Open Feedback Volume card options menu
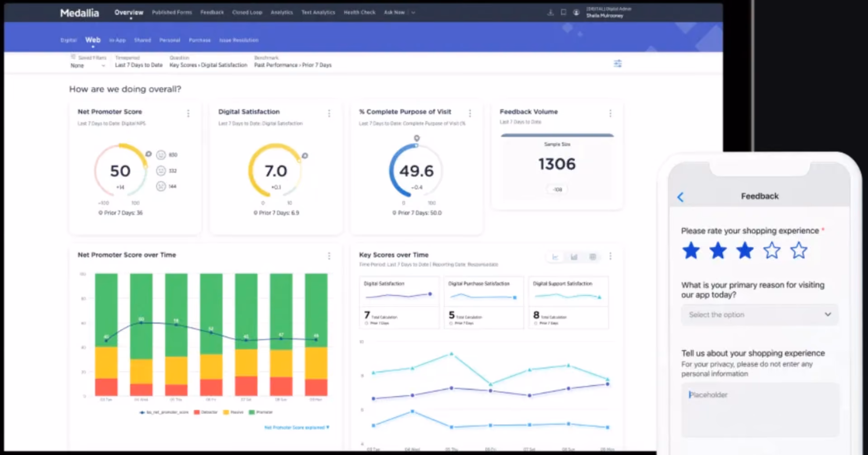 click(610, 113)
